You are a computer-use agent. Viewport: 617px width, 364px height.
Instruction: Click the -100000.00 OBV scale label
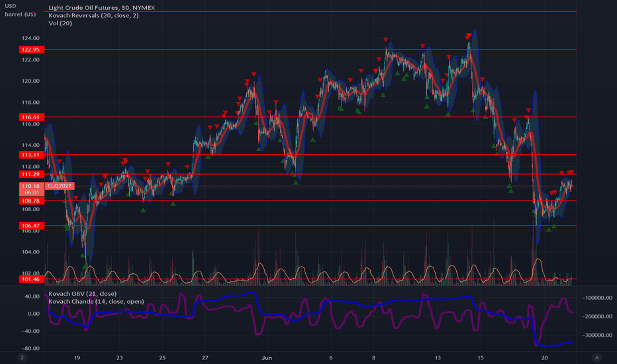click(597, 298)
